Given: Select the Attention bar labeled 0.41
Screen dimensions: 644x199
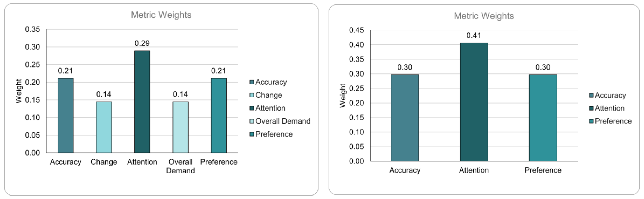Looking at the screenshot, I should tap(474, 102).
